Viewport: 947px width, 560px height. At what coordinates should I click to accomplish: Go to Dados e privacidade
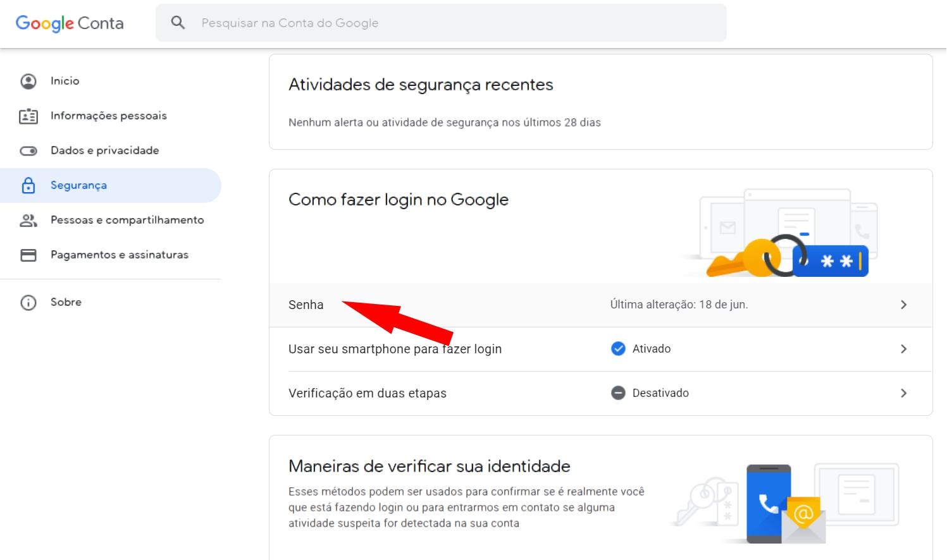tap(111, 150)
